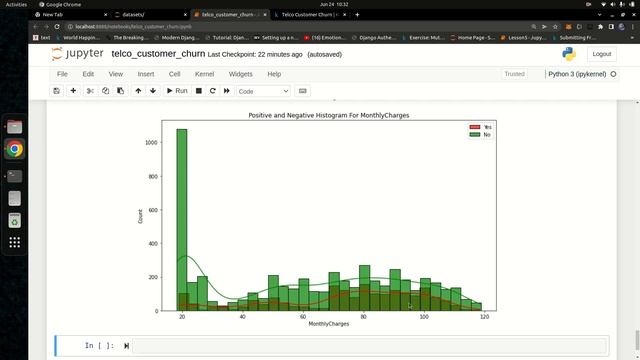Go back in browser history
The image size is (640, 360).
(36, 27)
